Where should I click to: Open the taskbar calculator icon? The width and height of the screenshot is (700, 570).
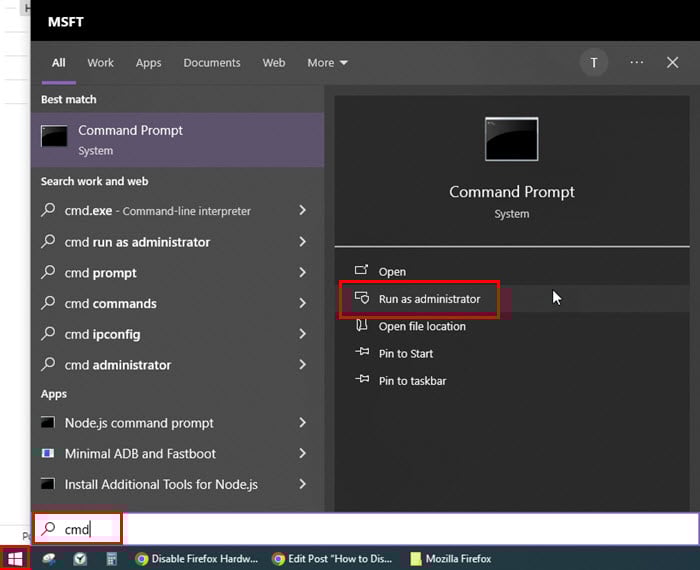tap(112, 559)
